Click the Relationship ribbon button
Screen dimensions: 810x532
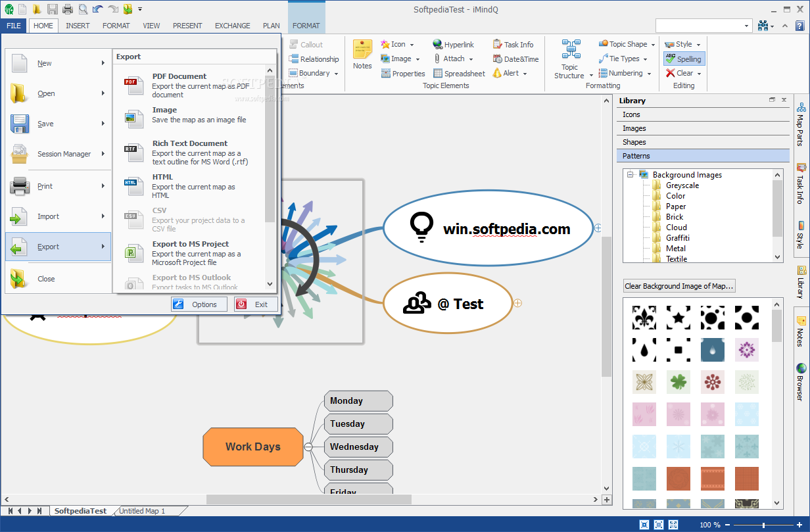point(314,59)
